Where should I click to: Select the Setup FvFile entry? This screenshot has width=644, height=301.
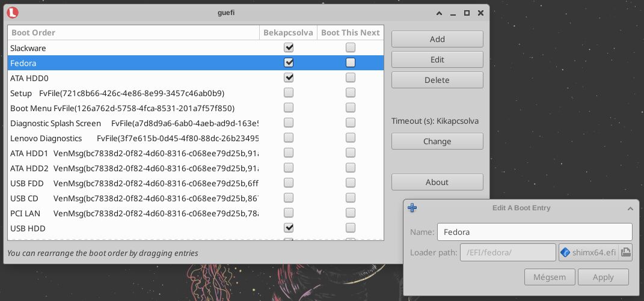[x=195, y=93]
